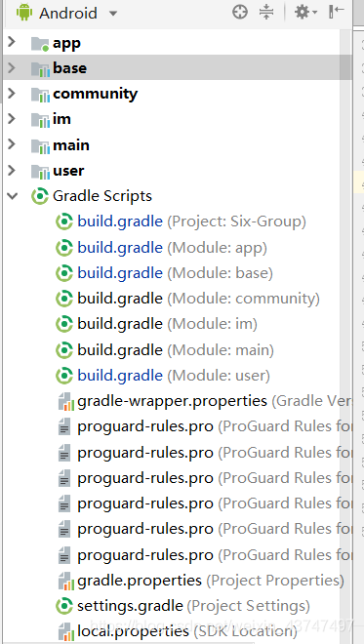Click gradle icon of Module: community build.gradle
This screenshot has width=364, height=644.
[64, 299]
